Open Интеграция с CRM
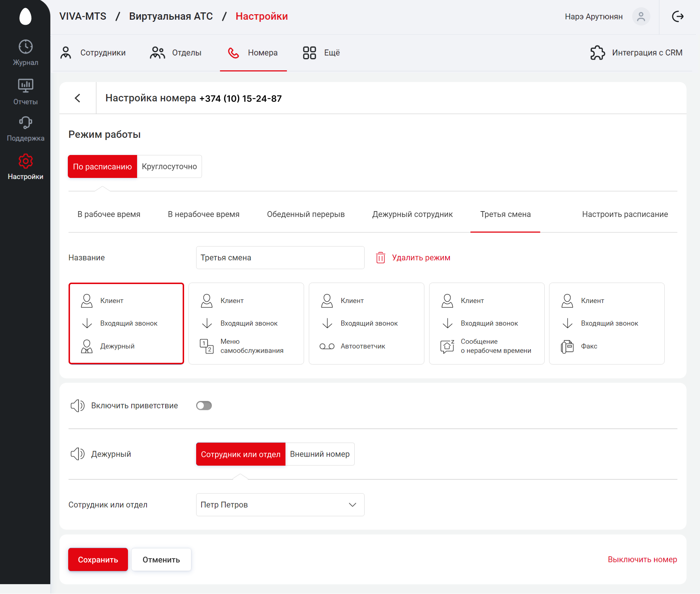700x594 pixels. click(x=636, y=53)
